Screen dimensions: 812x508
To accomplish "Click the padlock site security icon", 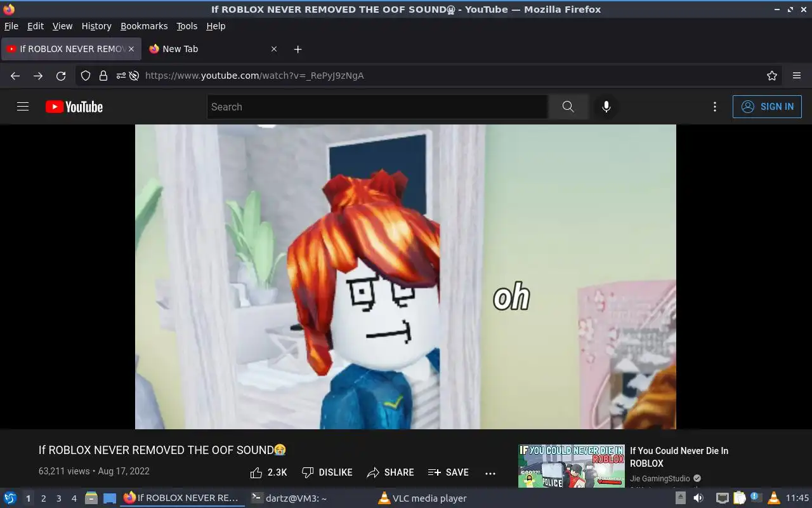I will 103,76.
